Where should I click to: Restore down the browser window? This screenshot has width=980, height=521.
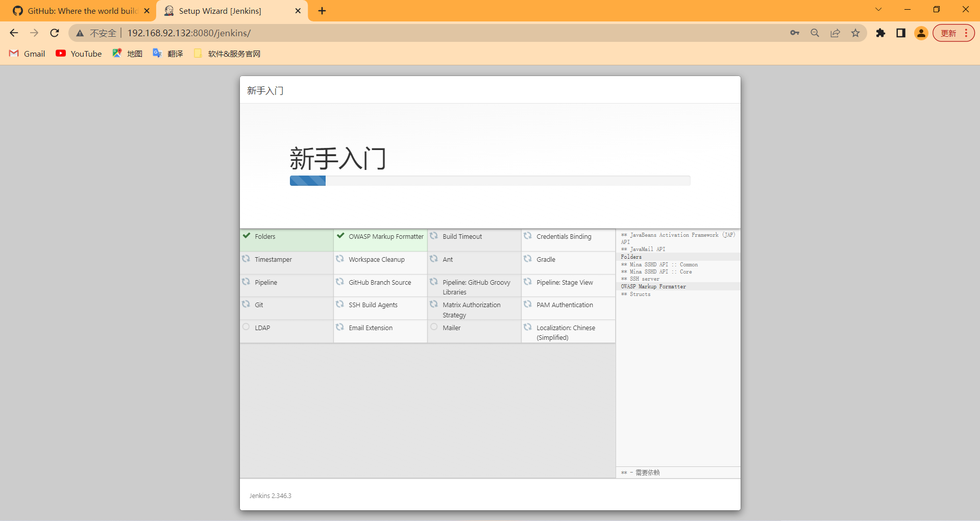pos(937,9)
